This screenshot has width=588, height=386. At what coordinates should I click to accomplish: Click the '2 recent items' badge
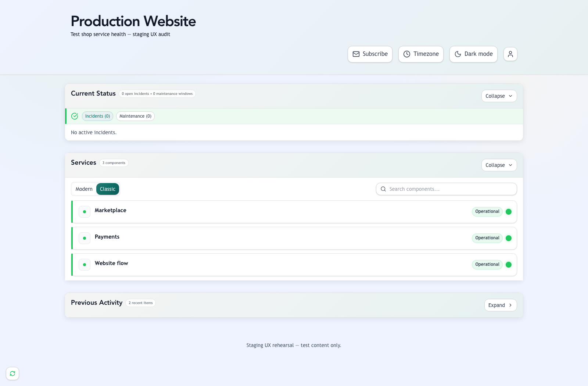point(141,303)
